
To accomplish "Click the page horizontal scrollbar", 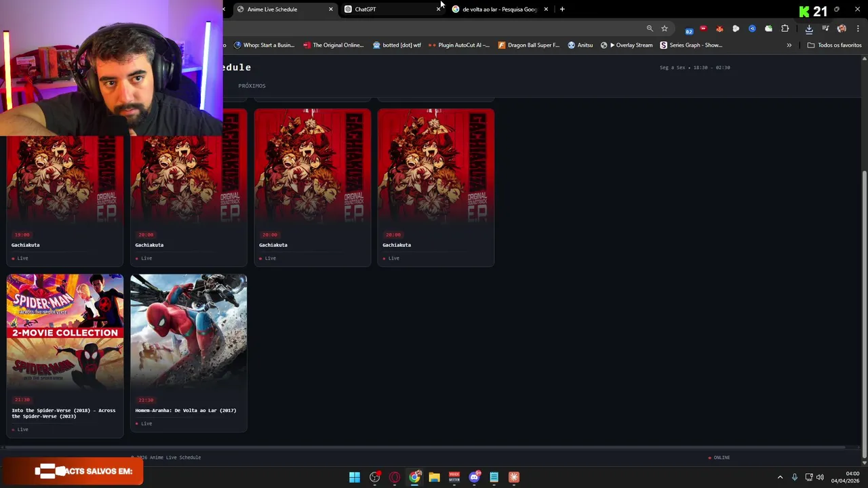I will click(x=424, y=447).
